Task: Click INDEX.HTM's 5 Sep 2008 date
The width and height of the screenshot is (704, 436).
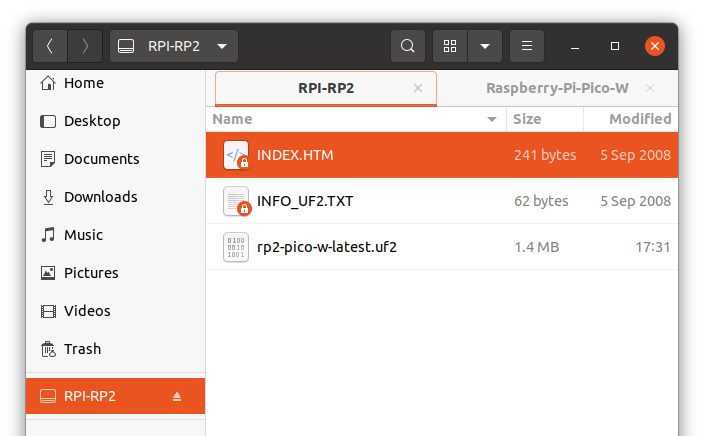Action: [x=635, y=155]
